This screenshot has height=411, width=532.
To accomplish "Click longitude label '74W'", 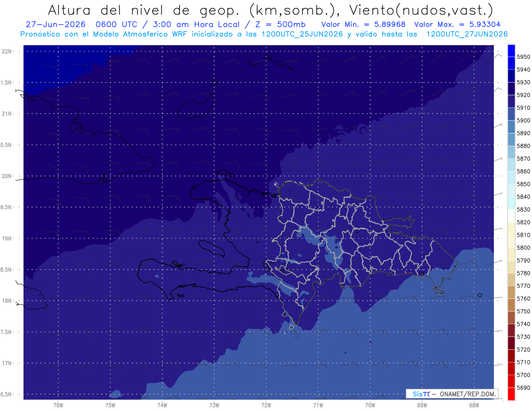I will point(162,405).
